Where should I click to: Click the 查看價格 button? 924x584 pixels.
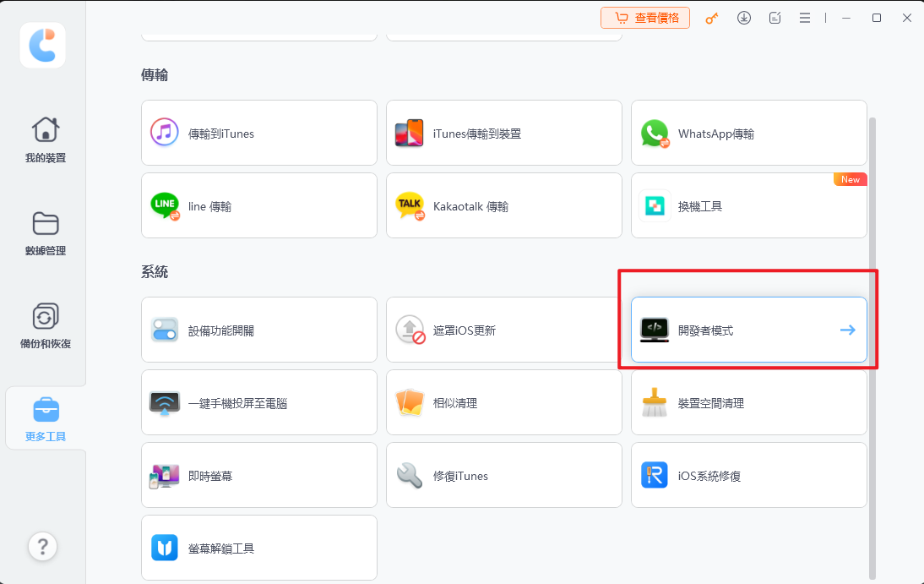(x=645, y=18)
